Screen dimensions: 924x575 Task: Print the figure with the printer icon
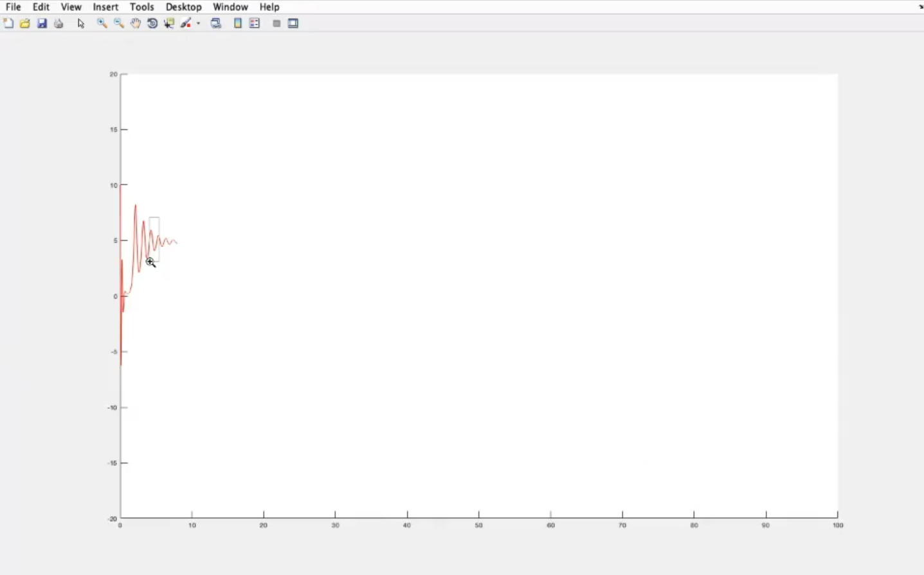59,24
